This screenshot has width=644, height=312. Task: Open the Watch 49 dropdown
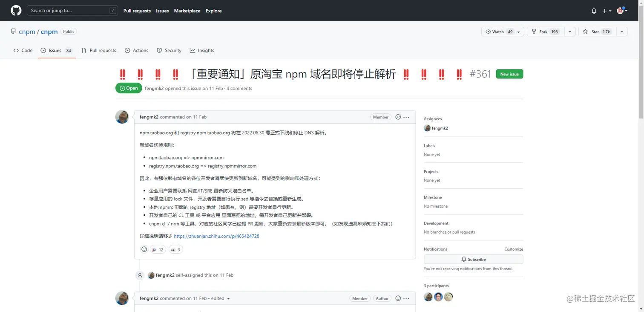pyautogui.click(x=503, y=32)
